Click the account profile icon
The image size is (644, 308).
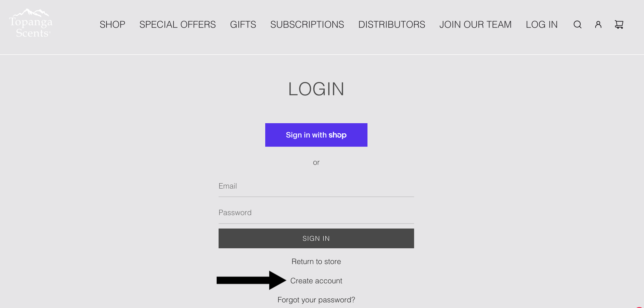[598, 24]
